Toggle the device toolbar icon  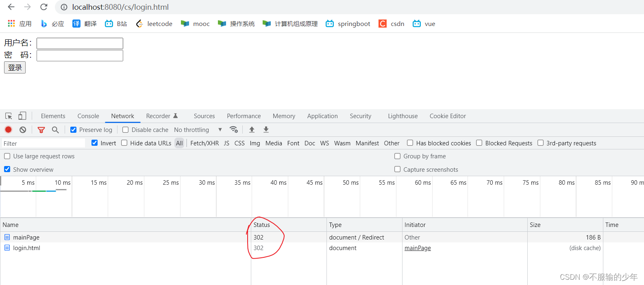pyautogui.click(x=22, y=116)
